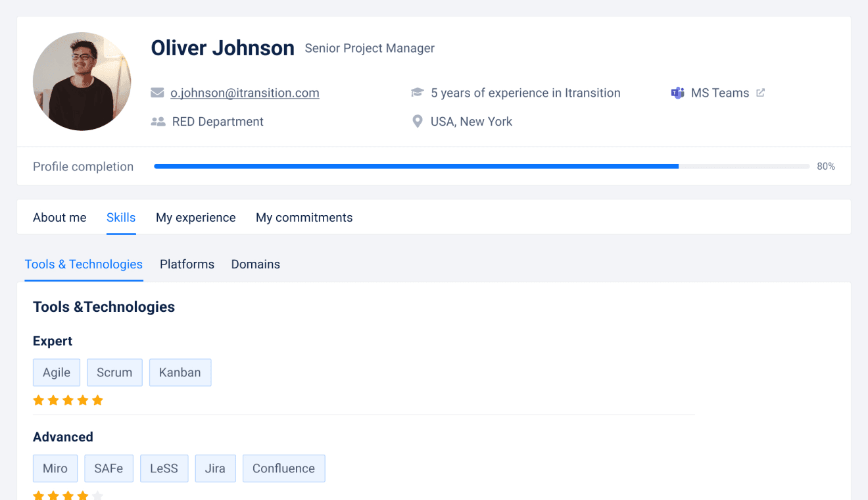Click the location pin icon

click(x=417, y=122)
